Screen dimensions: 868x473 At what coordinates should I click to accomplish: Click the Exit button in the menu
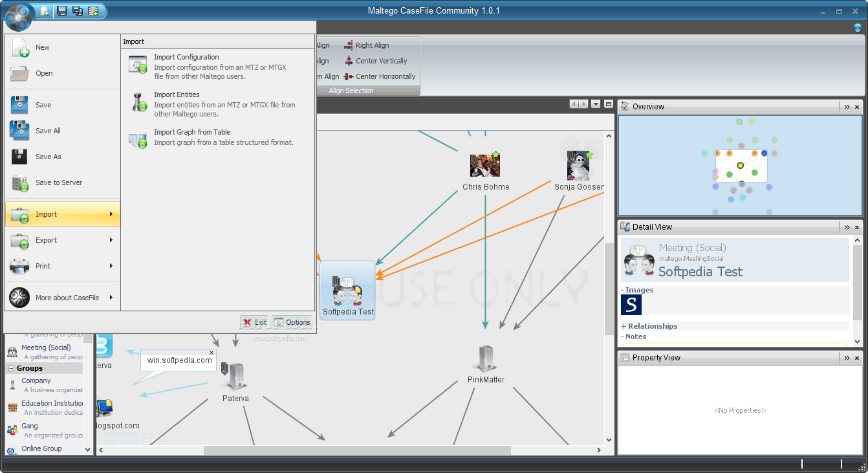(x=254, y=322)
